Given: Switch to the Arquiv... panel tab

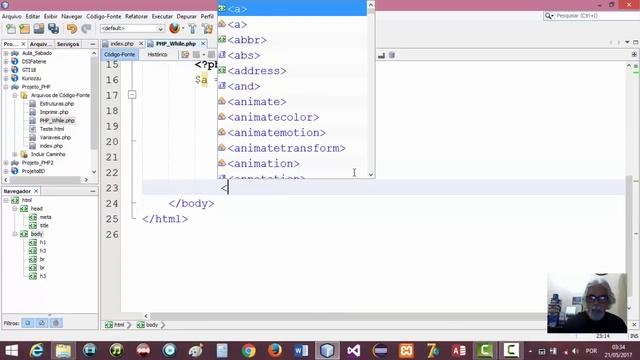Looking at the screenshot, I should click(40, 44).
